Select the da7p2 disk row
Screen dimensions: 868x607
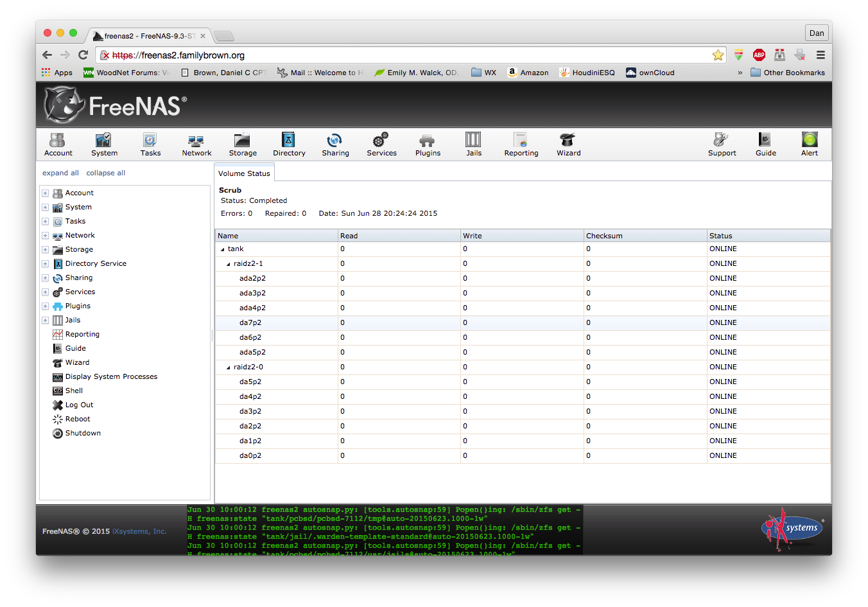[523, 322]
